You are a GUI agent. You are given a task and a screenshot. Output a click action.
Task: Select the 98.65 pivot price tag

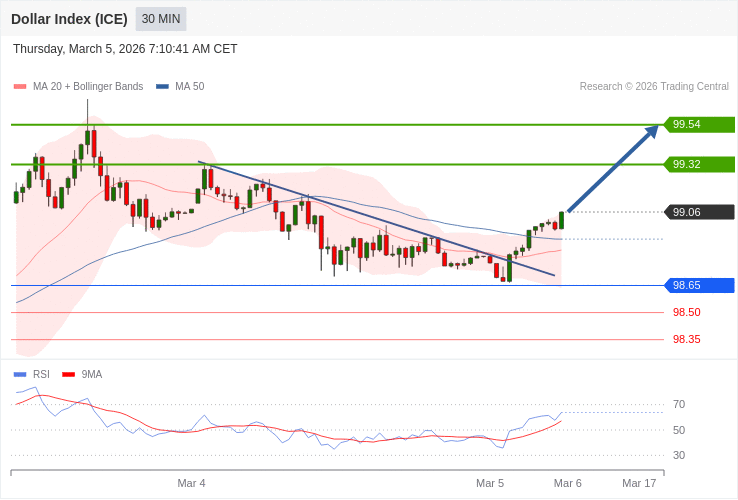[x=699, y=285]
